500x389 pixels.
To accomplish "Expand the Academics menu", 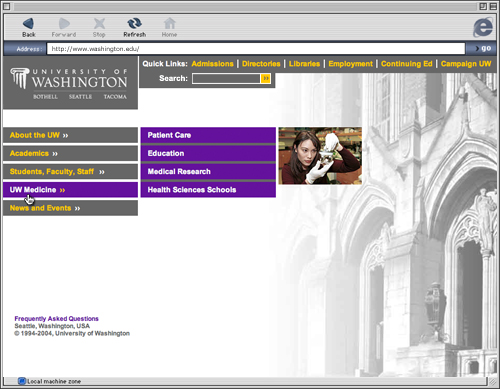I will coord(70,153).
